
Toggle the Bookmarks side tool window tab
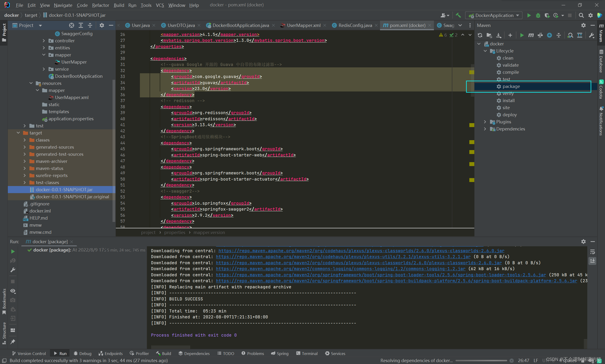[4, 302]
